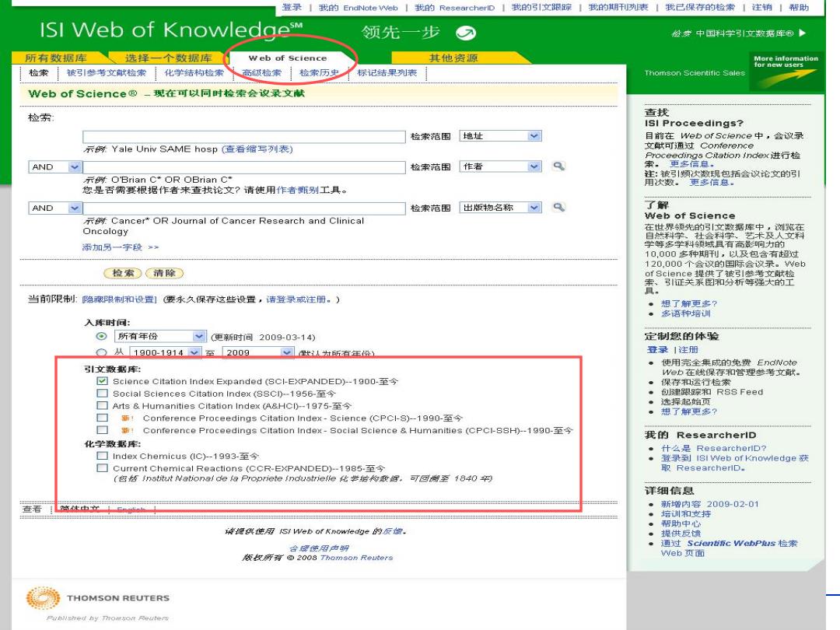The image size is (840, 630).
Task: Open 作者甄别 tool link
Action: [x=297, y=190]
